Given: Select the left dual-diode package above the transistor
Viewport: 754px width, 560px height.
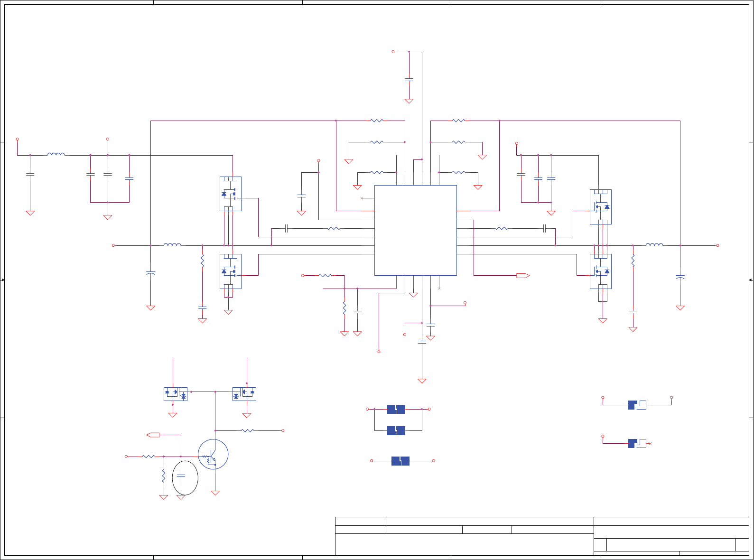Looking at the screenshot, I should [176, 394].
